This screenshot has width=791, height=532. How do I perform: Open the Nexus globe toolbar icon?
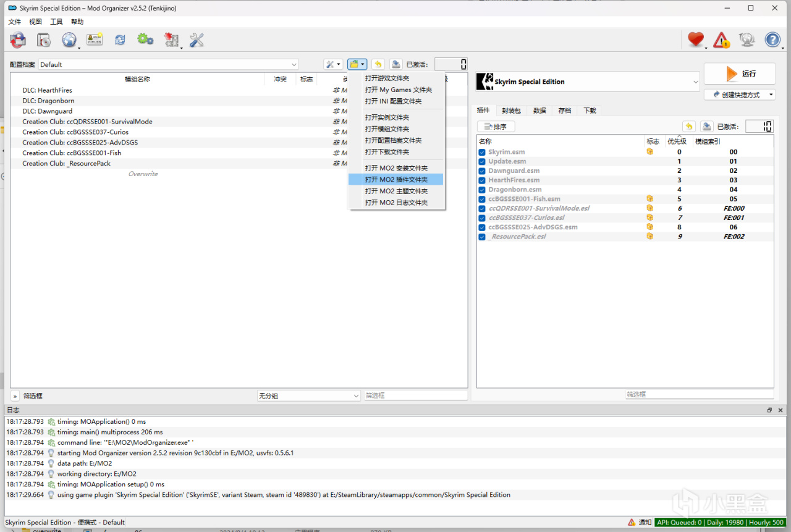69,40
